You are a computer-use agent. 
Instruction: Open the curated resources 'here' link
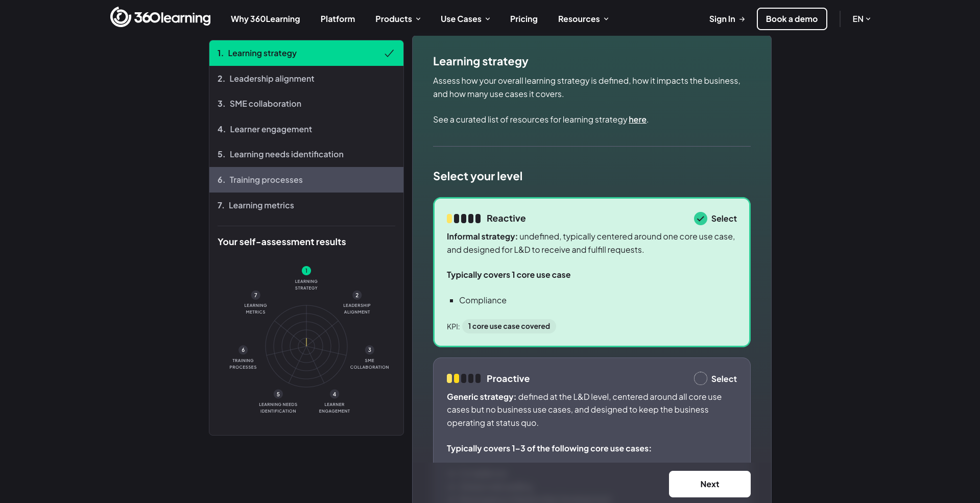click(637, 119)
